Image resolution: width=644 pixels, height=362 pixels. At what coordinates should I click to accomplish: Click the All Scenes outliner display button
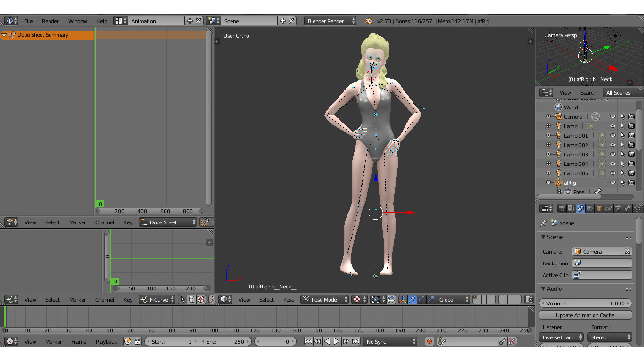tap(622, 92)
